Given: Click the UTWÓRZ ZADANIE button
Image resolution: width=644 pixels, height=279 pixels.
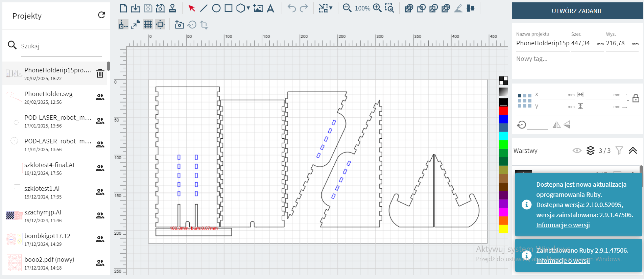Looking at the screenshot, I should point(577,11).
